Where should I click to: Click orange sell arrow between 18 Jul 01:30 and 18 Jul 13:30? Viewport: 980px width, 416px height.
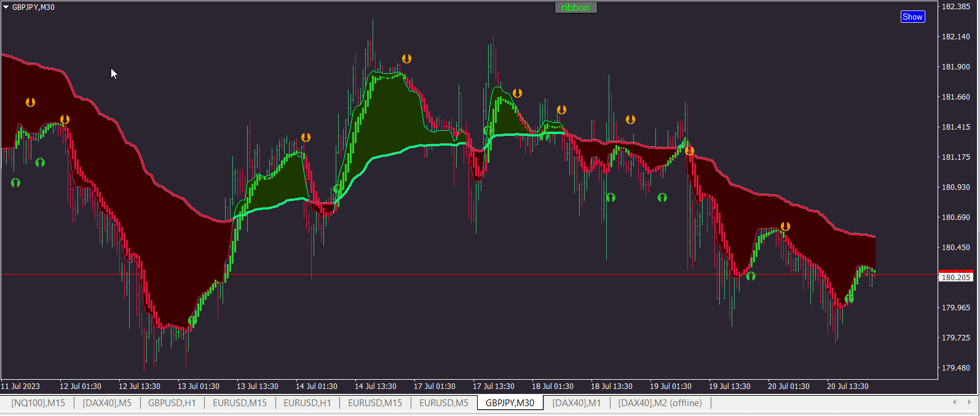(x=561, y=110)
